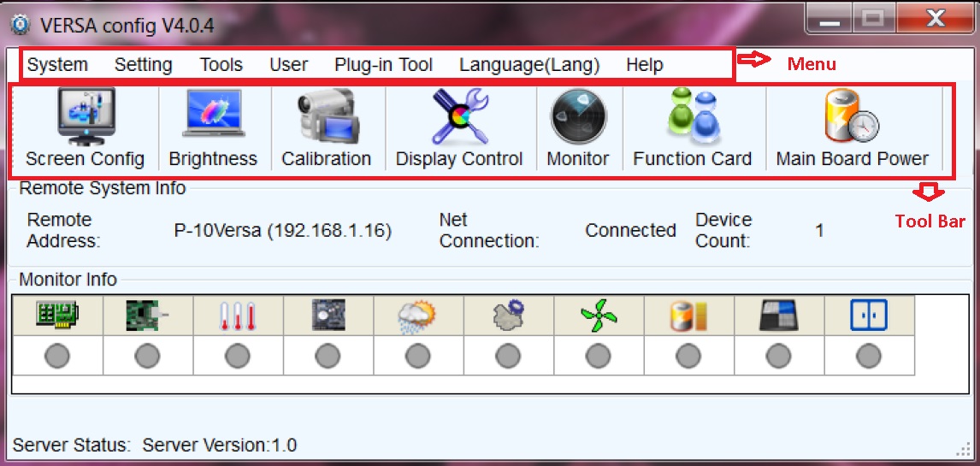Click status indicator under sending card icon

(57, 357)
